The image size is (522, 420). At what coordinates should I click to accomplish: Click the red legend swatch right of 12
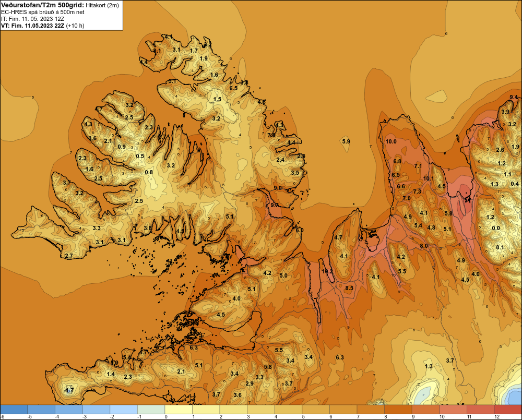508,410
